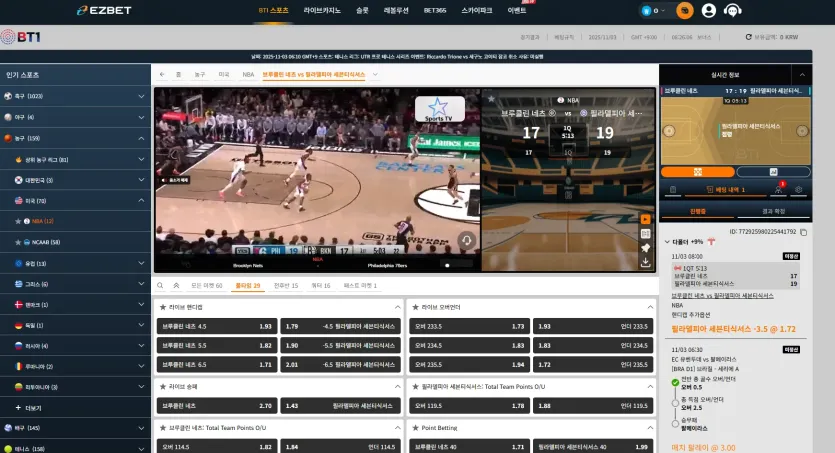835x453 pixels.
Task: Collapse the 다폴더 +9% bet details
Action: point(667,242)
